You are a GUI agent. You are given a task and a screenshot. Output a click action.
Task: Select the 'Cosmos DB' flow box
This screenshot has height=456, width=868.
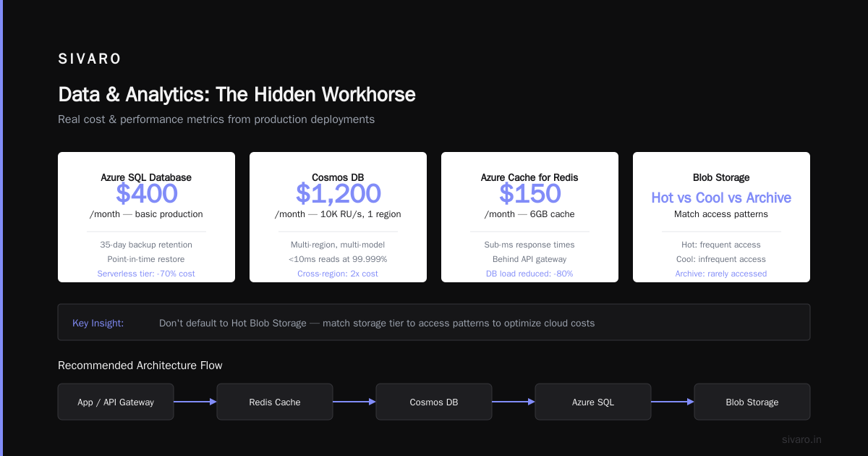(434, 402)
